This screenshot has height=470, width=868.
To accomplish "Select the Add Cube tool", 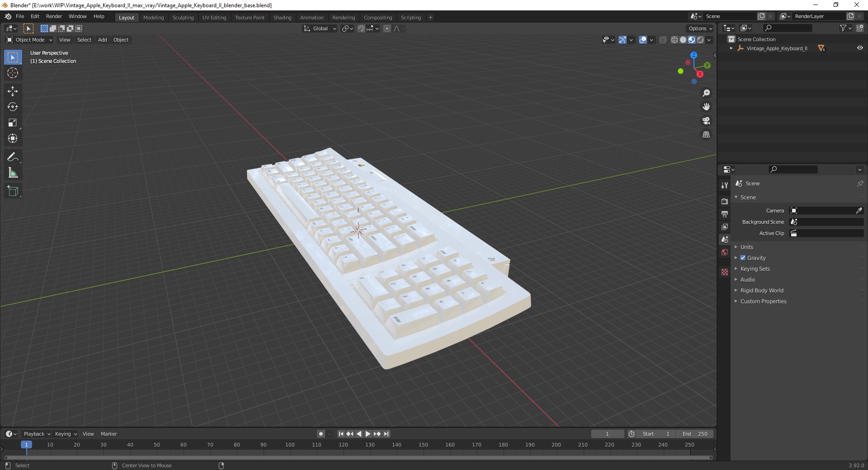I will (x=13, y=191).
